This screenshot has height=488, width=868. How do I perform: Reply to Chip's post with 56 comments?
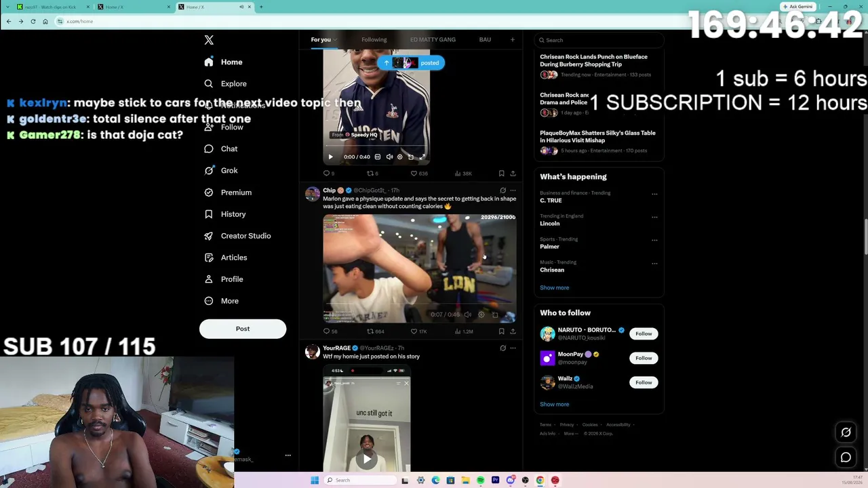pos(330,331)
